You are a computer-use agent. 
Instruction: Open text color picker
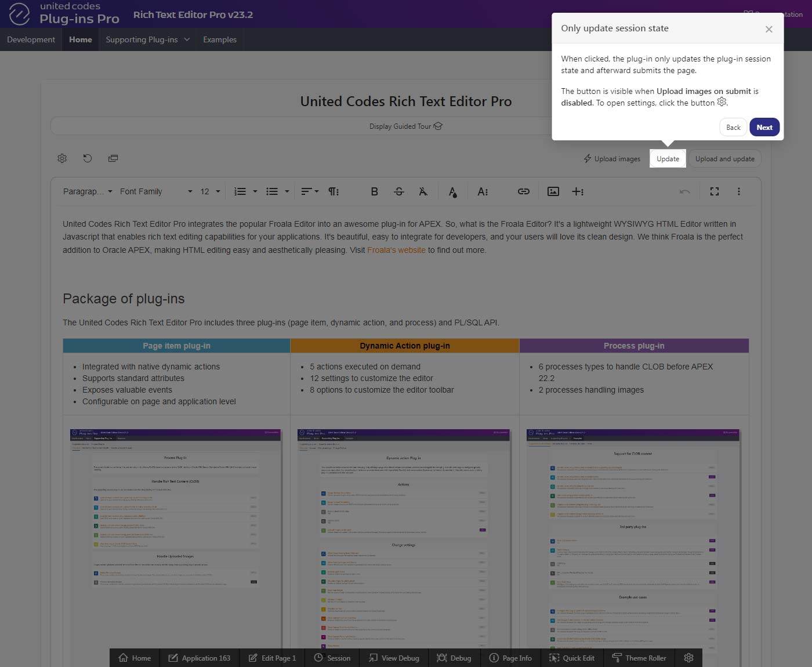(452, 191)
